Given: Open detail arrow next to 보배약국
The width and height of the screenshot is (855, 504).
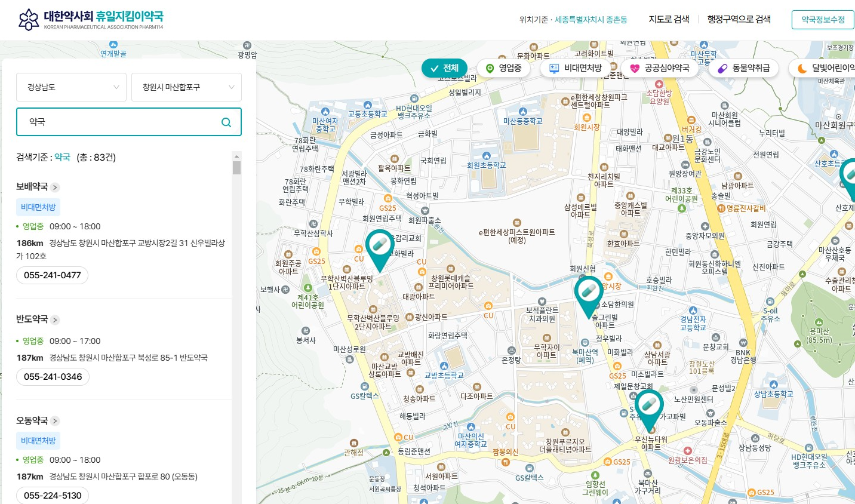Looking at the screenshot, I should coord(55,188).
